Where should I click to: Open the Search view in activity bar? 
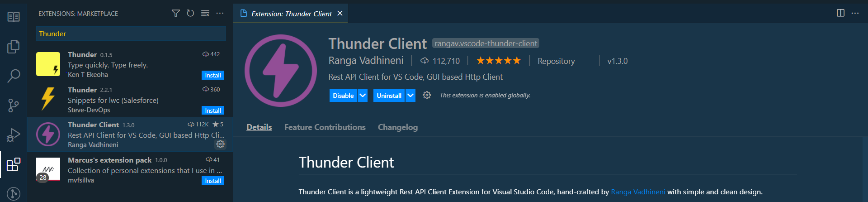[14, 76]
